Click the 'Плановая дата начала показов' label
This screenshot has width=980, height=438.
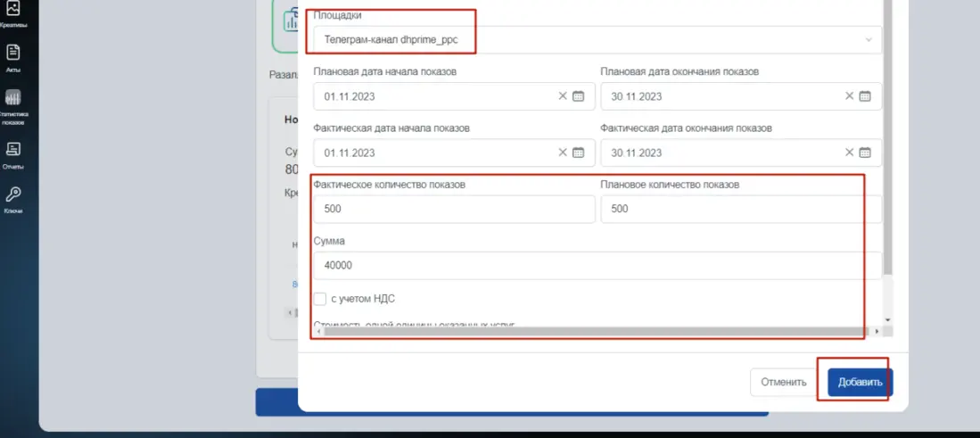point(385,72)
